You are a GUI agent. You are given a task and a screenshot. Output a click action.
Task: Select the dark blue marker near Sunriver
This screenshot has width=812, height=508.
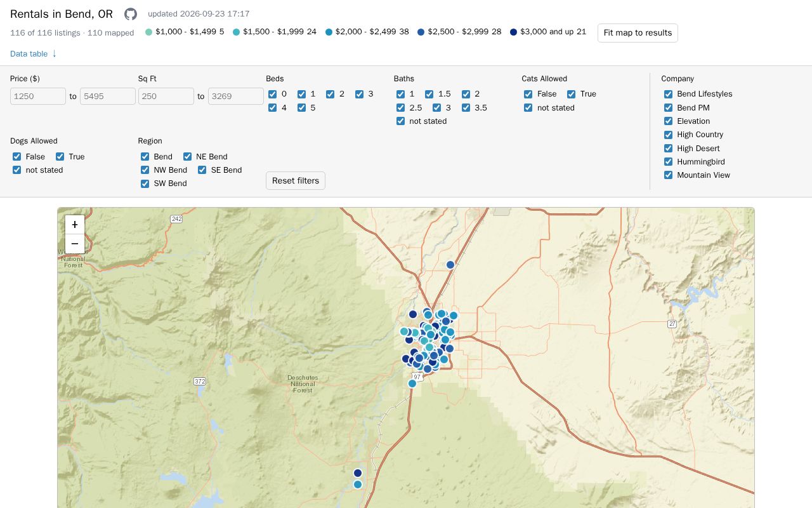[358, 473]
